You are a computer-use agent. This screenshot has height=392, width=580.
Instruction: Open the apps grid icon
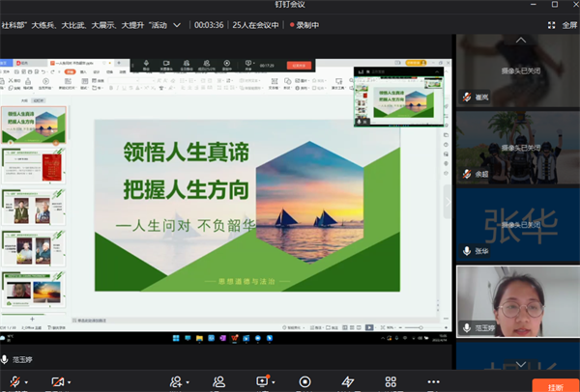[x=391, y=381]
